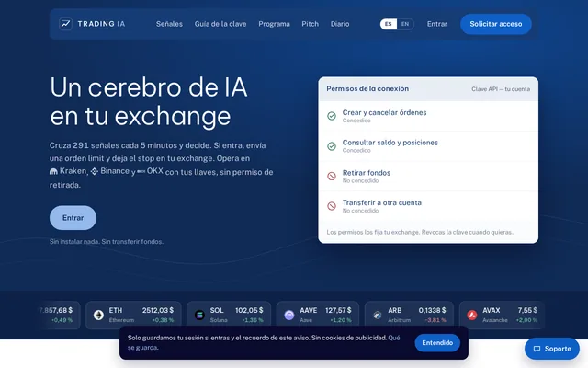Select the Consultar saldo y posiciones text

[x=390, y=143]
